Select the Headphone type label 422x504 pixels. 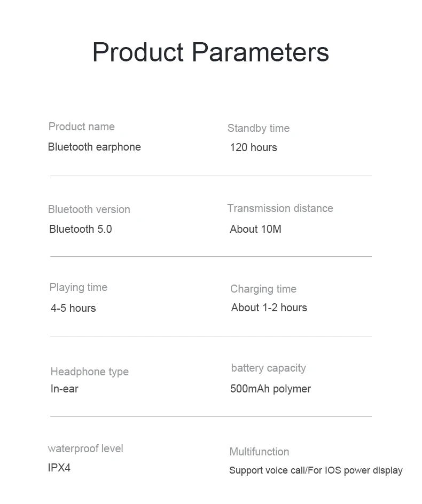tap(89, 372)
